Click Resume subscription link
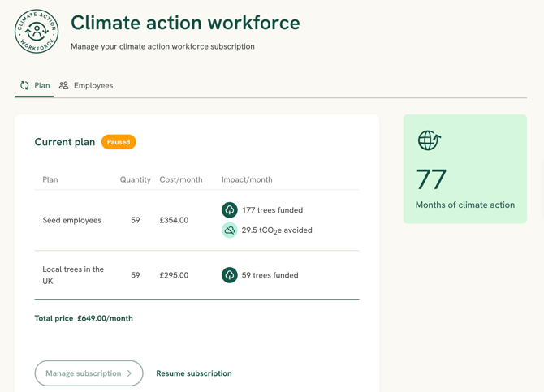This screenshot has width=544, height=392. [194, 373]
